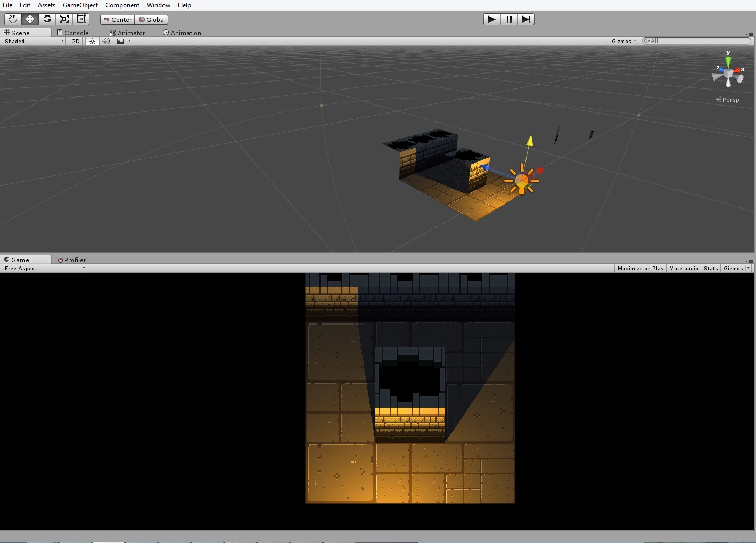This screenshot has width=756, height=543.
Task: Select the Rotate tool
Action: pyautogui.click(x=47, y=19)
